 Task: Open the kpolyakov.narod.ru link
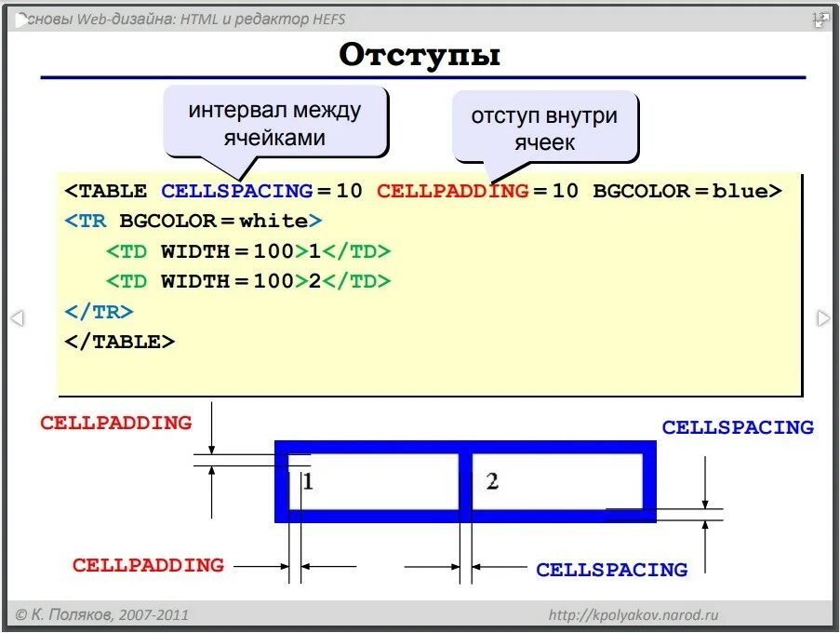click(x=633, y=614)
